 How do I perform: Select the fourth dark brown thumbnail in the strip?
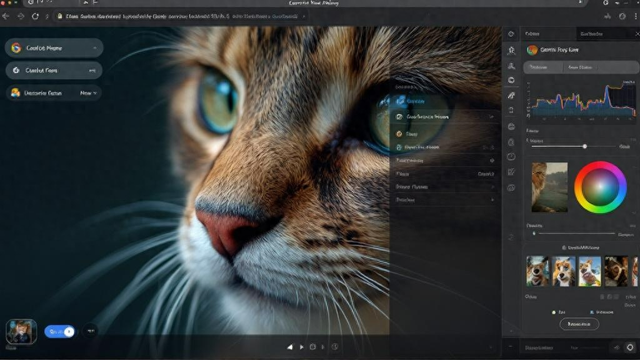tap(616, 271)
